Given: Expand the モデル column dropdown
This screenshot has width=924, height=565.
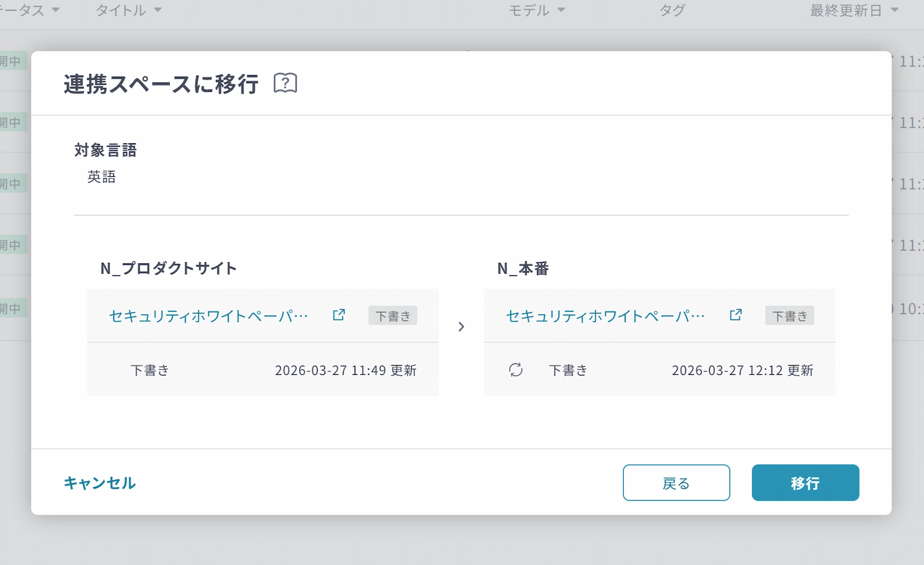Looking at the screenshot, I should click(561, 10).
